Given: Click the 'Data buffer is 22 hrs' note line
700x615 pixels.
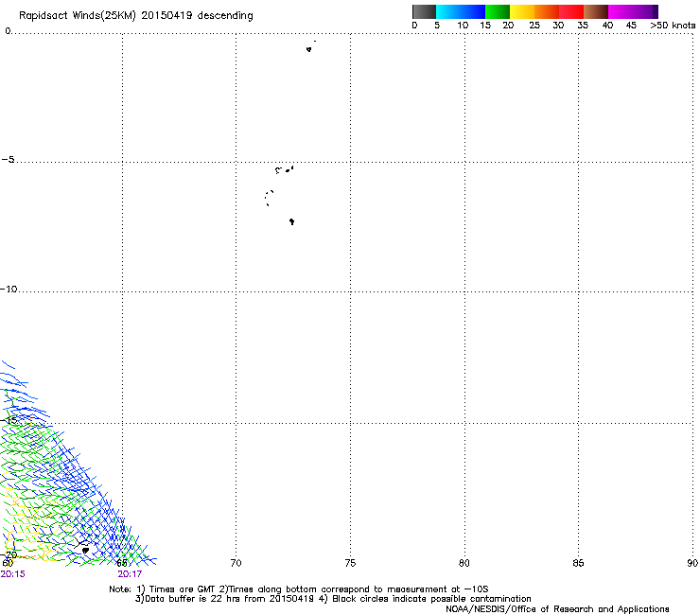Looking at the screenshot, I should coord(333,599).
